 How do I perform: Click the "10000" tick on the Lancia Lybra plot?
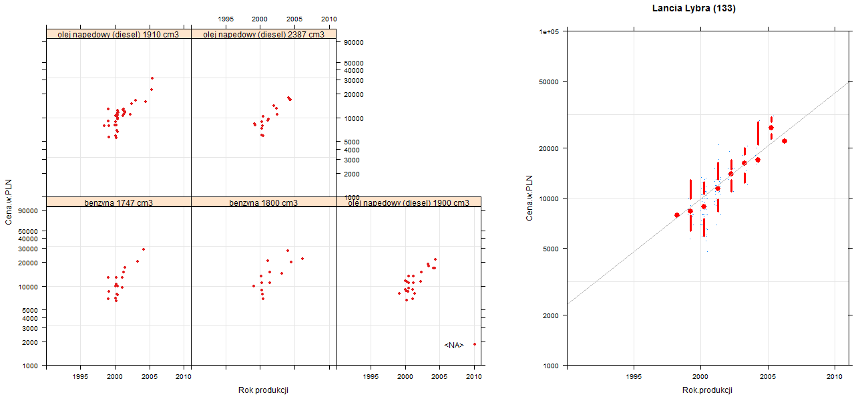click(550, 198)
